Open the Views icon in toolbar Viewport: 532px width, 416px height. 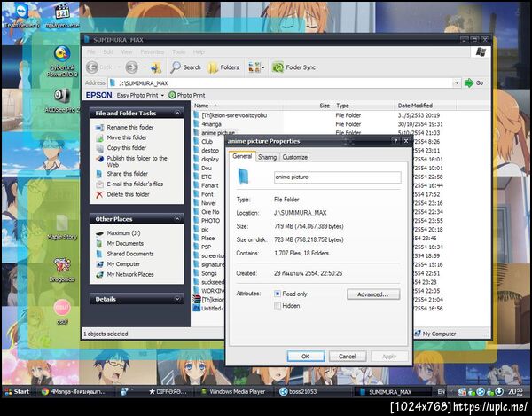point(254,67)
